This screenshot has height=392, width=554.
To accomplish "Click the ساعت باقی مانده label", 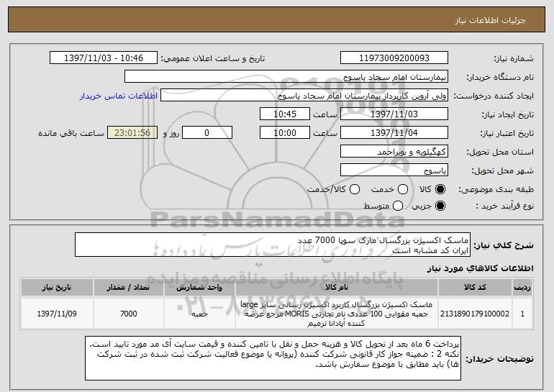I will click(x=71, y=133).
